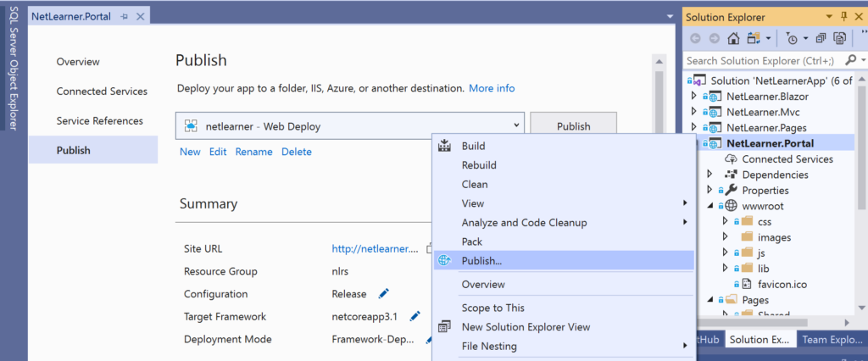This screenshot has width=868, height=361.
Task: Choose Pack in the context menu
Action: [x=564, y=242]
